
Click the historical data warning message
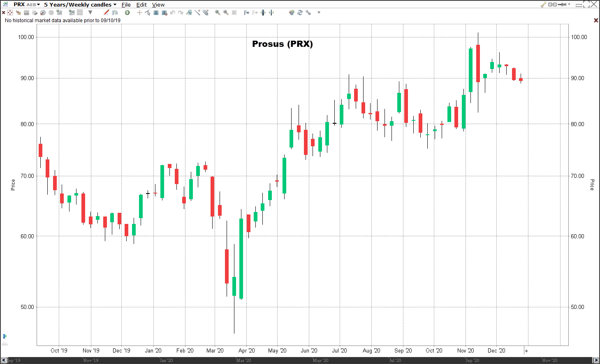pos(63,21)
